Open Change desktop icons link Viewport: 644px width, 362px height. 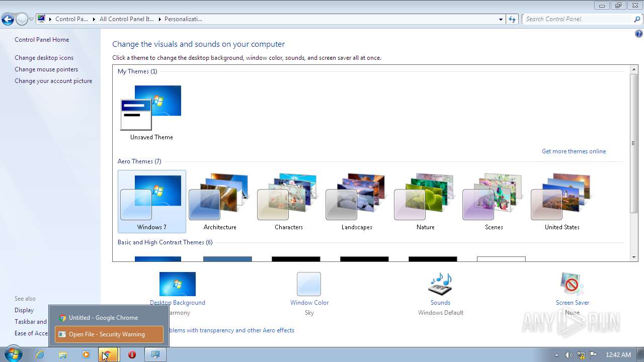point(44,58)
